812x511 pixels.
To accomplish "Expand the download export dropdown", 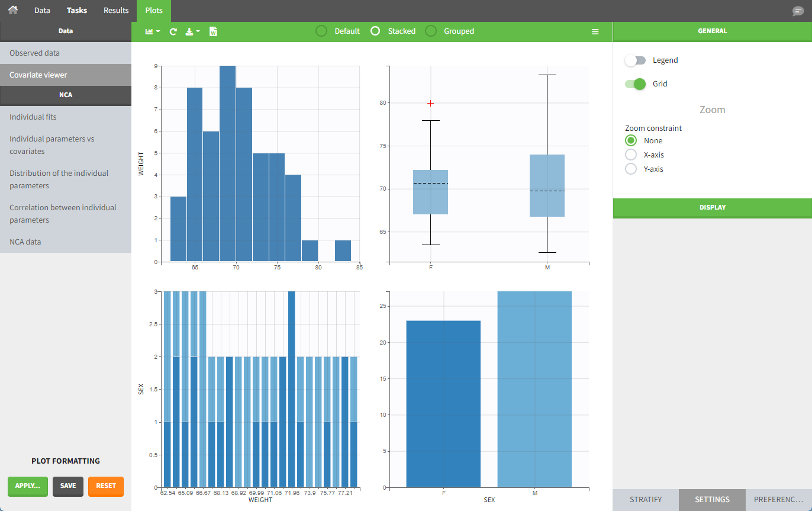I will pos(192,31).
